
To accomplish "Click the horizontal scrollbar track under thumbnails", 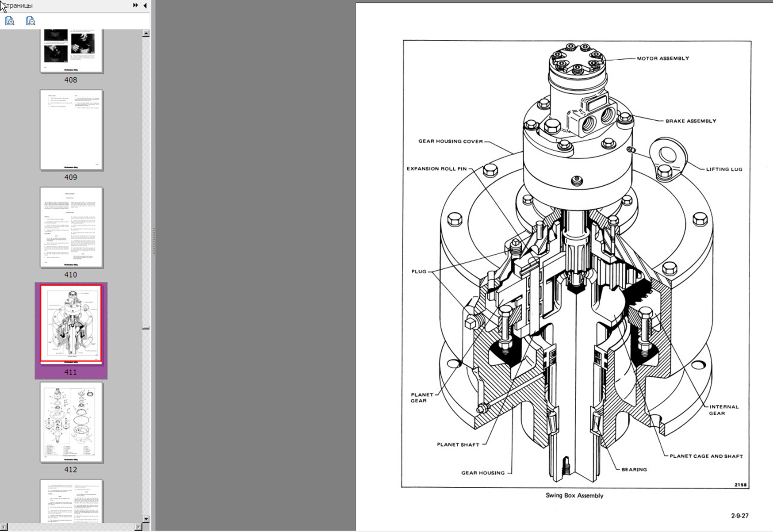I will tap(71, 527).
